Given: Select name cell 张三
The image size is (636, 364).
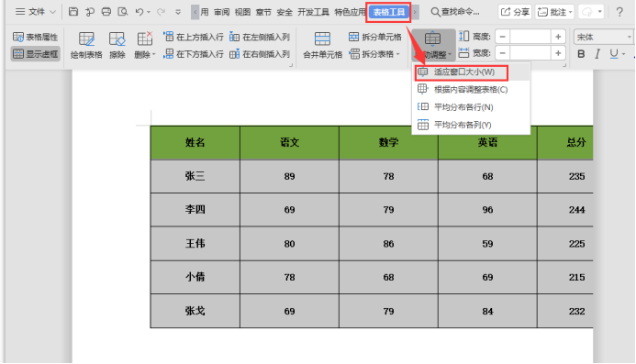Looking at the screenshot, I should (x=195, y=176).
